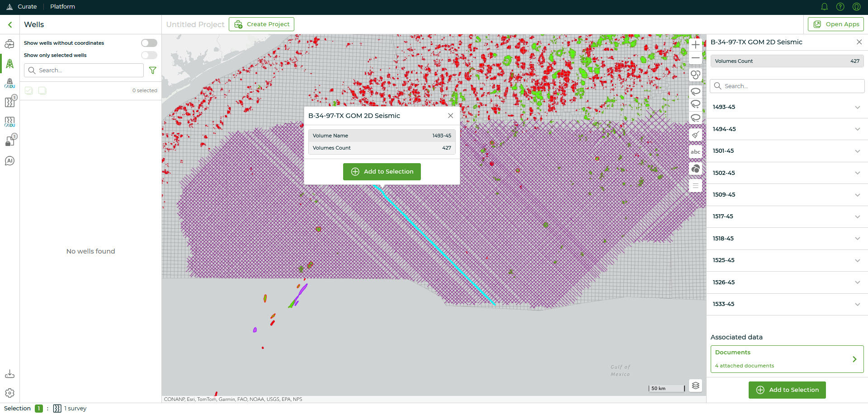
Task: Activate the lasso selection tool on the map
Action: click(695, 91)
